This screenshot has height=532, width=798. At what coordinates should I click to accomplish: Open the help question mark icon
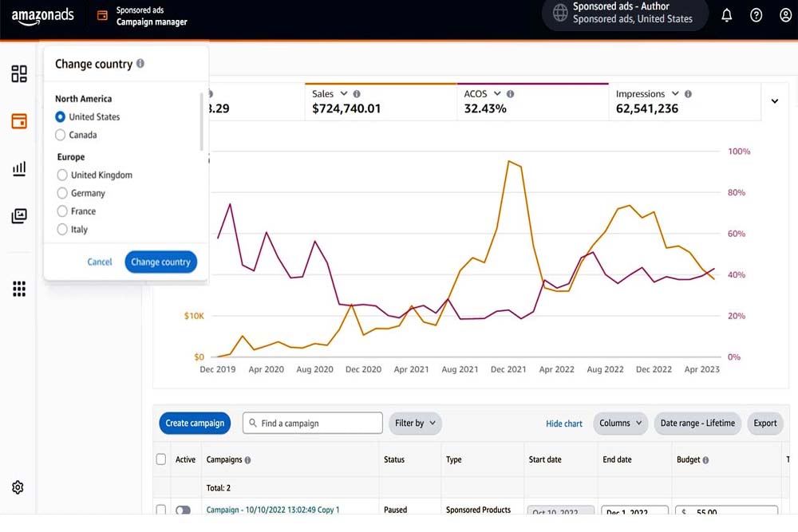756,14
